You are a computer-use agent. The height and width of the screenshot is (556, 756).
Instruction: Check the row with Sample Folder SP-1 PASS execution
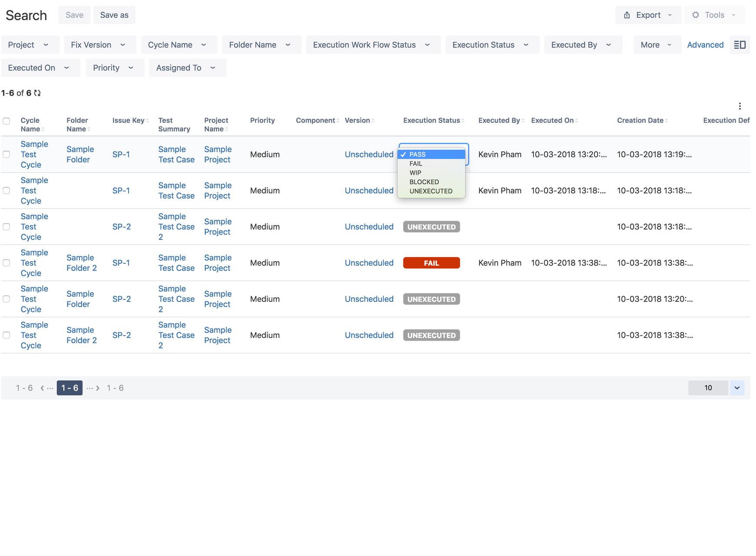pyautogui.click(x=7, y=154)
